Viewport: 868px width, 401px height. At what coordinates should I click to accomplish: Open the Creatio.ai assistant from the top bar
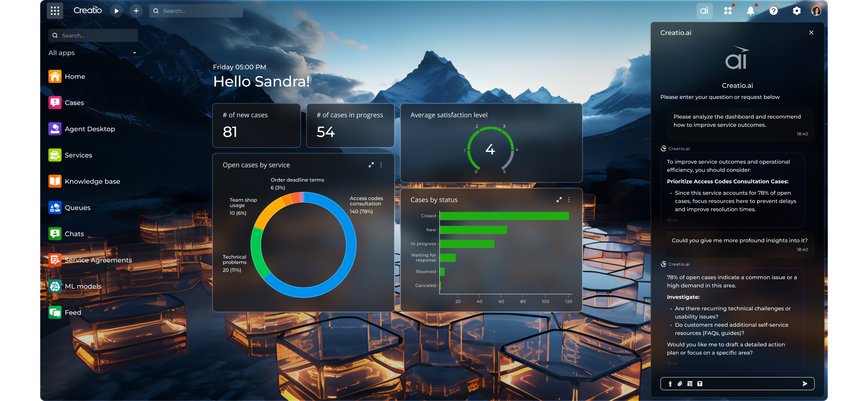tap(704, 11)
